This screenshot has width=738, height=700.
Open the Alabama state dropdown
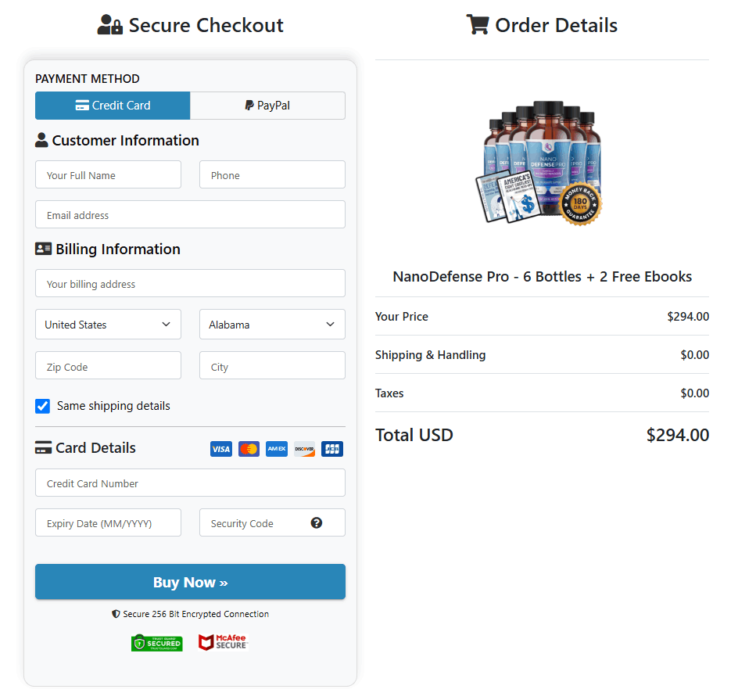coord(272,324)
